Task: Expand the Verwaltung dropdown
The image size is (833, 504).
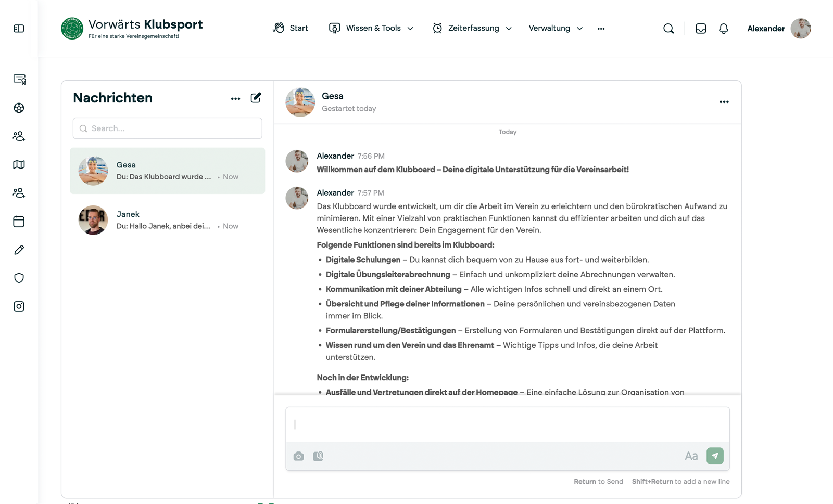Action: 556,28
